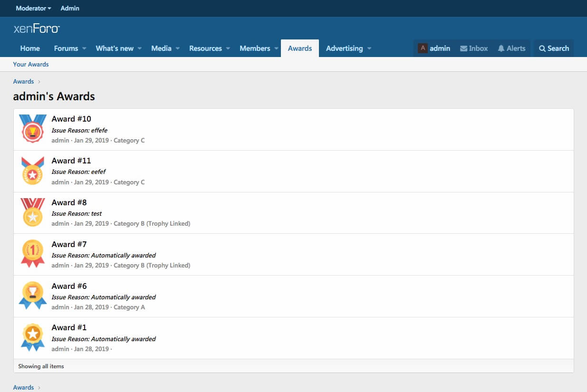Click the Award #6 blue ribbon trophy icon
Viewport: 587px width, 392px height.
[x=33, y=296]
